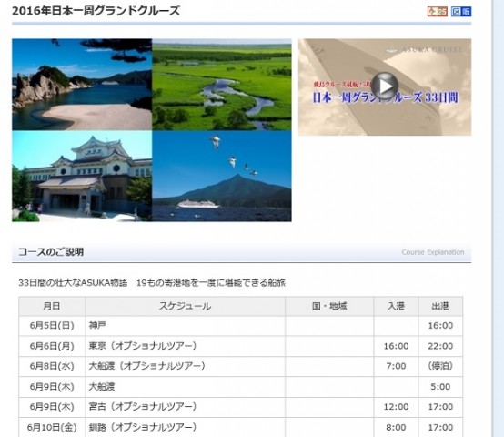Select the 6月8日(水) date cell

click(x=52, y=366)
